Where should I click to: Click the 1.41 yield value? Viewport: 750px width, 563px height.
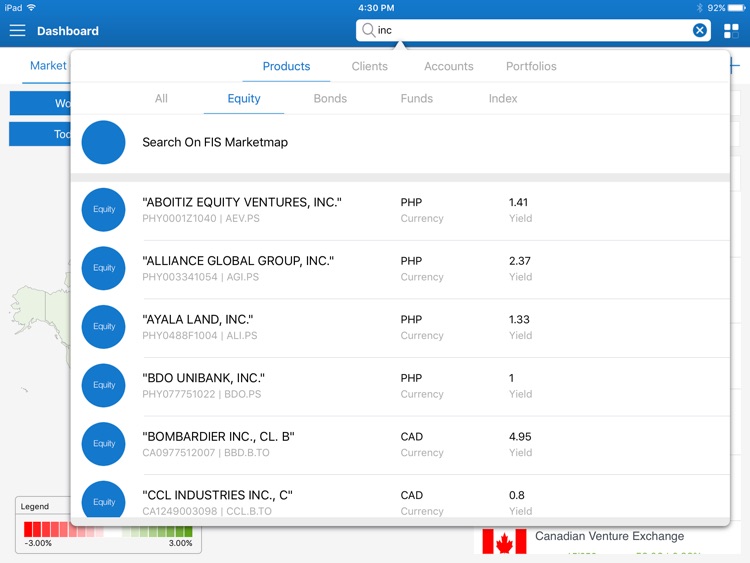coord(518,202)
